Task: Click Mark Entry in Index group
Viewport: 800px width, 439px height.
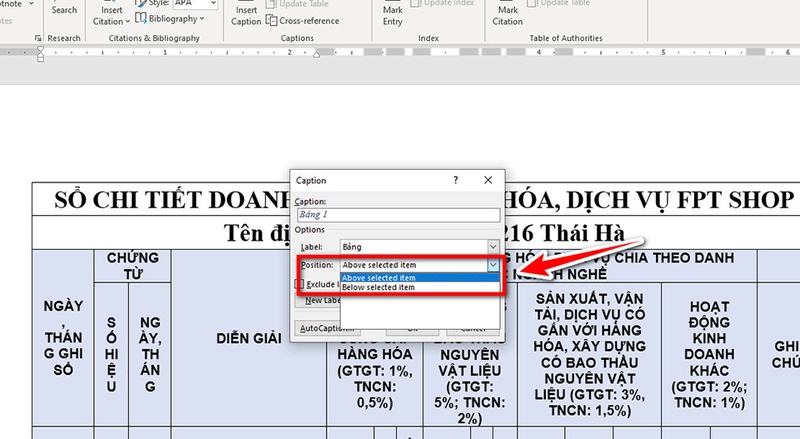Action: 392,15
